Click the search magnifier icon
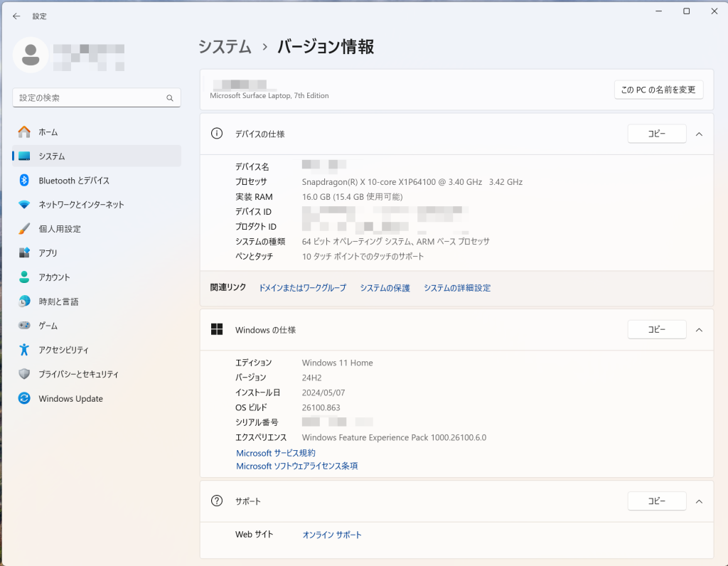 pyautogui.click(x=170, y=98)
